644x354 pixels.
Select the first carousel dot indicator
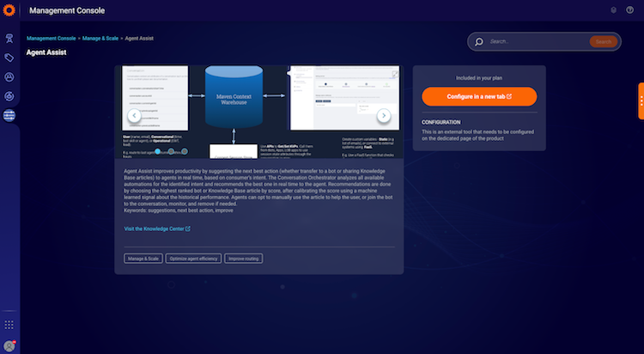coord(157,151)
